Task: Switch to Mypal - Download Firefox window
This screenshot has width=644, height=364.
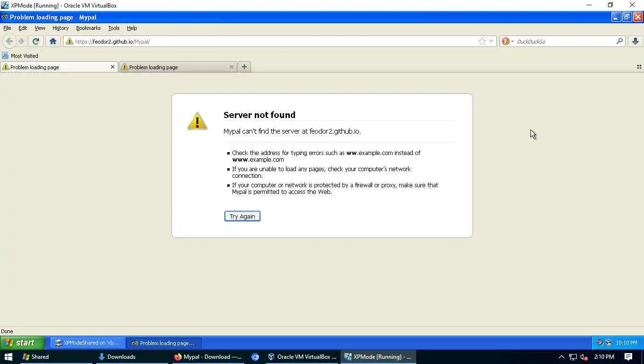Action: click(208, 357)
